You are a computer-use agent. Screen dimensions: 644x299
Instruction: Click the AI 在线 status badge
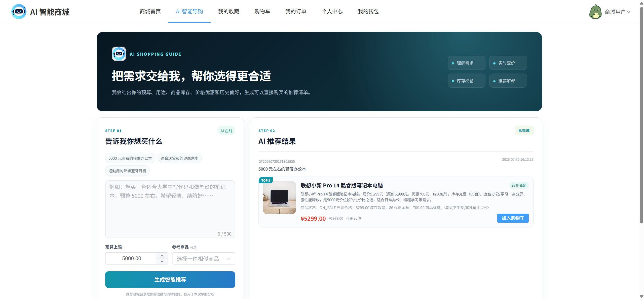coord(226,131)
